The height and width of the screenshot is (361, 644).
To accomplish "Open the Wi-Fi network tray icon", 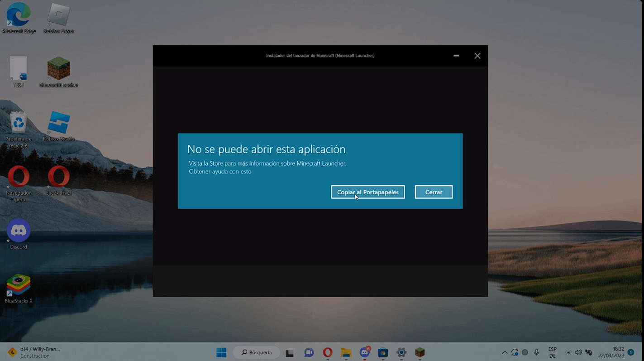I will point(568,352).
